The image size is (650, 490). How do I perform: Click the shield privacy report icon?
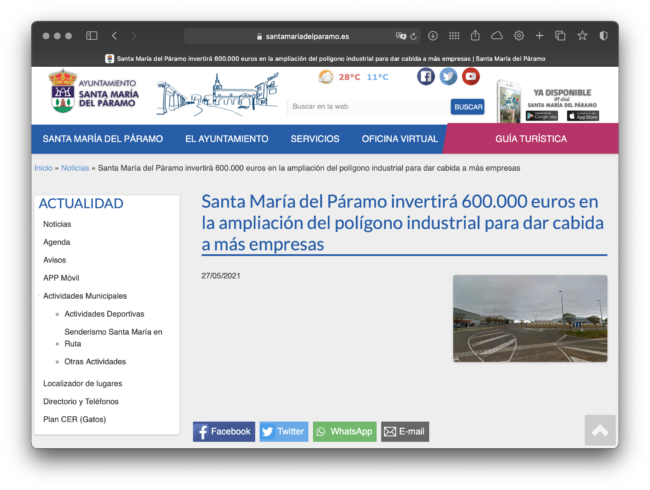point(604,36)
